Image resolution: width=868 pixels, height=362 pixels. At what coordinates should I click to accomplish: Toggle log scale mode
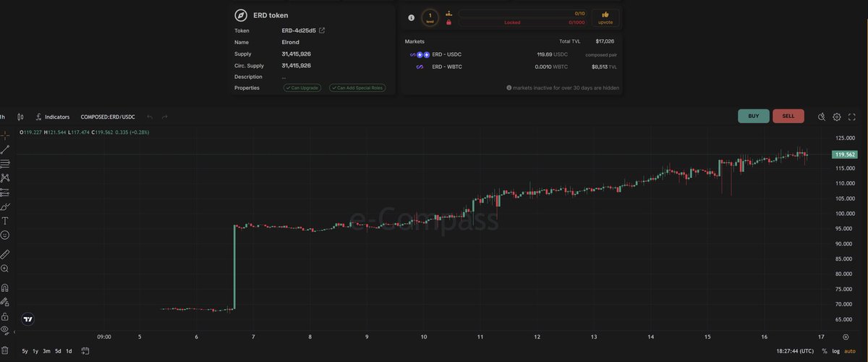click(836, 351)
